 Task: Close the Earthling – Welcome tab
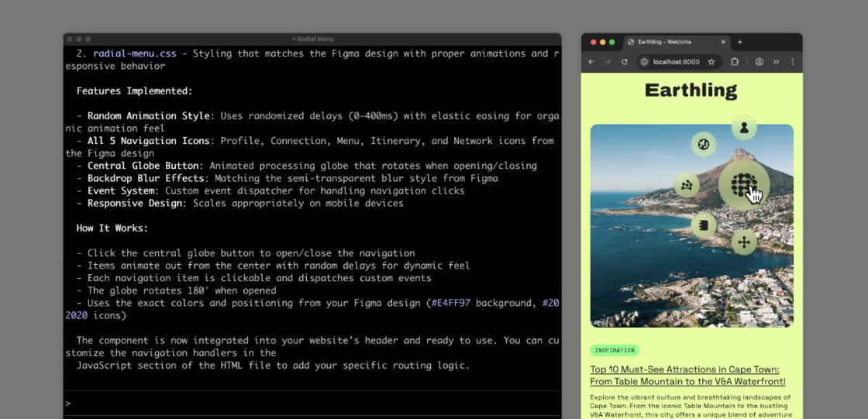(x=723, y=42)
